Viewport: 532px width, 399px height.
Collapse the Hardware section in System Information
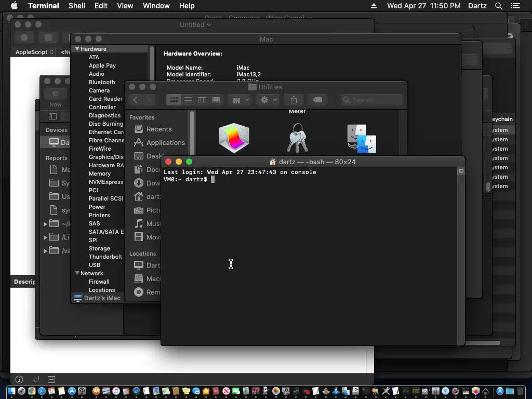(77, 49)
